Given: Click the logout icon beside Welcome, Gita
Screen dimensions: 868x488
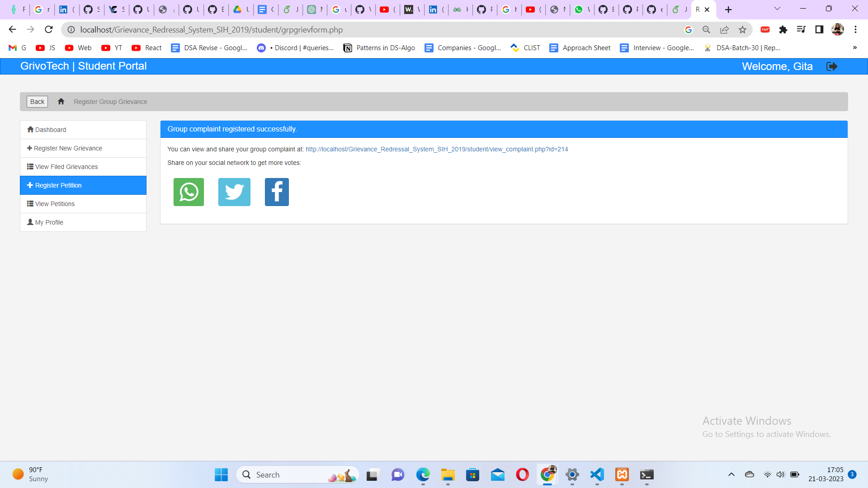Looking at the screenshot, I should (x=831, y=66).
